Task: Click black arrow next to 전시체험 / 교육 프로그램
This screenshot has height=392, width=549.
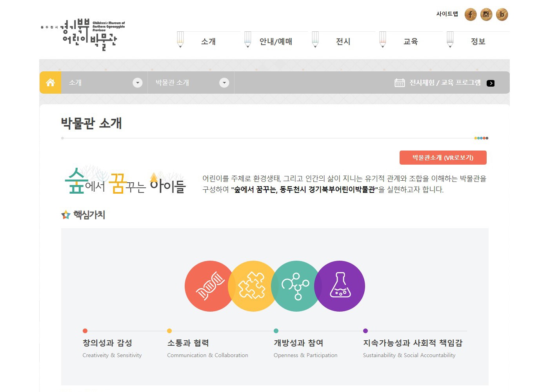Action: click(x=490, y=83)
